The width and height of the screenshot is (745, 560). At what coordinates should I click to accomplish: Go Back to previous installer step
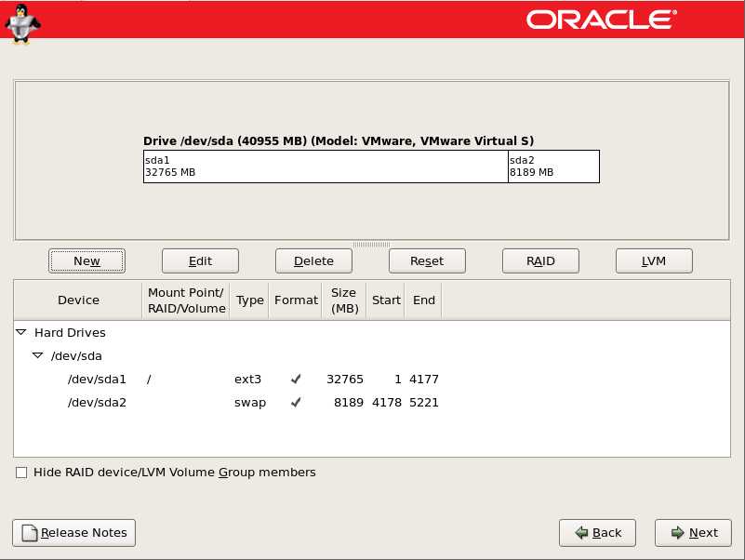point(597,533)
